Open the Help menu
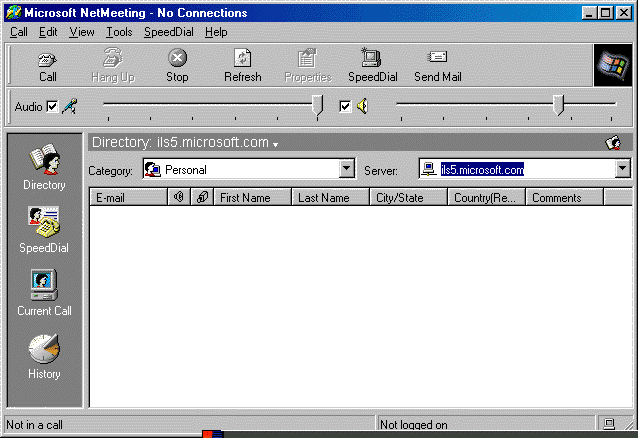The image size is (638, 438). (216, 32)
